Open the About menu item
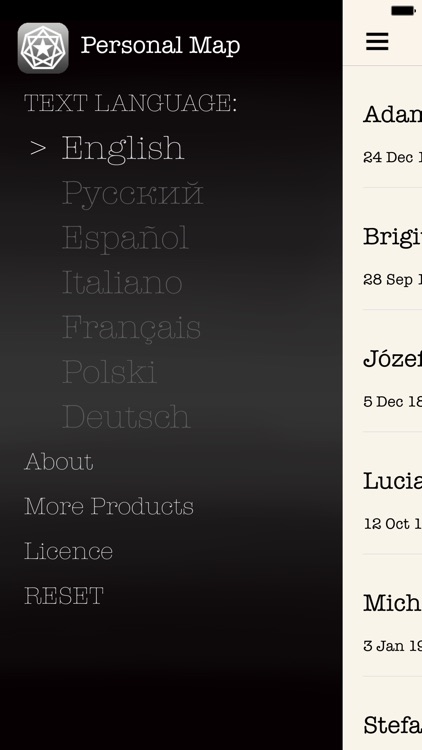This screenshot has height=750, width=422. 59,462
